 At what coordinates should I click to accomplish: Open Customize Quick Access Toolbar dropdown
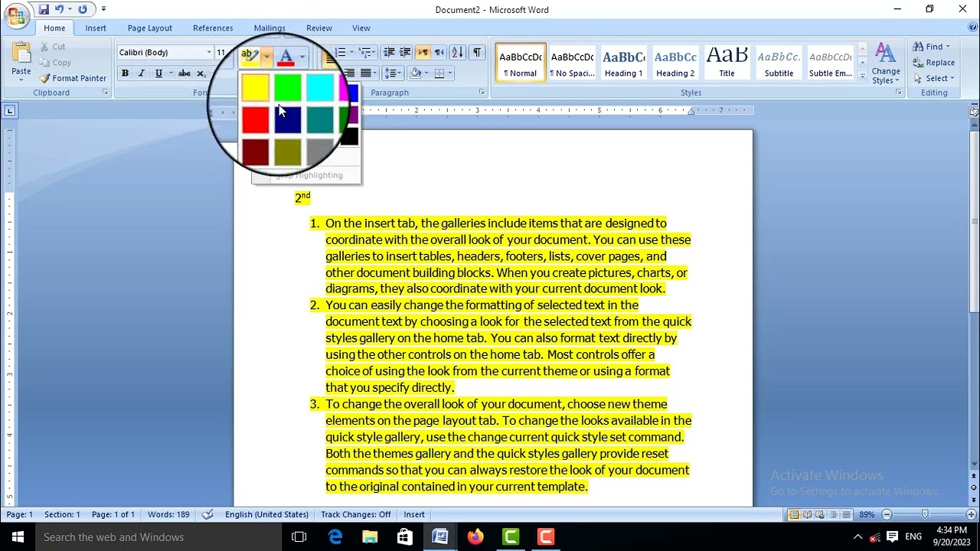coord(103,9)
